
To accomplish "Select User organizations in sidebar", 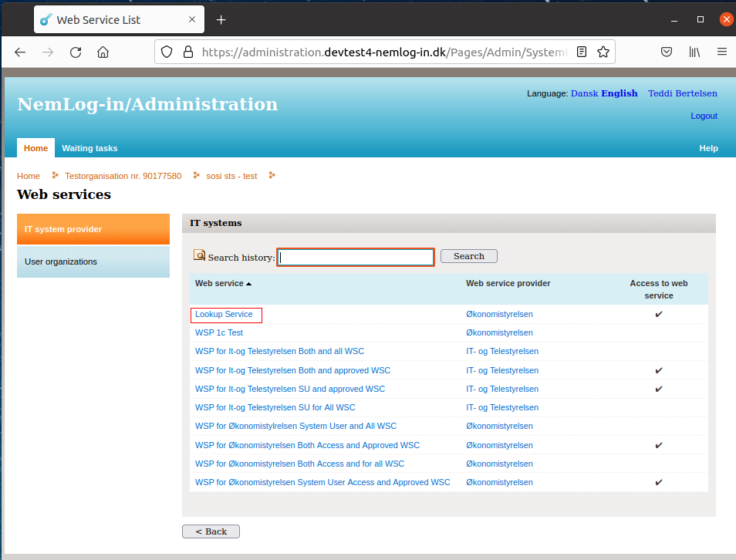I will [93, 262].
